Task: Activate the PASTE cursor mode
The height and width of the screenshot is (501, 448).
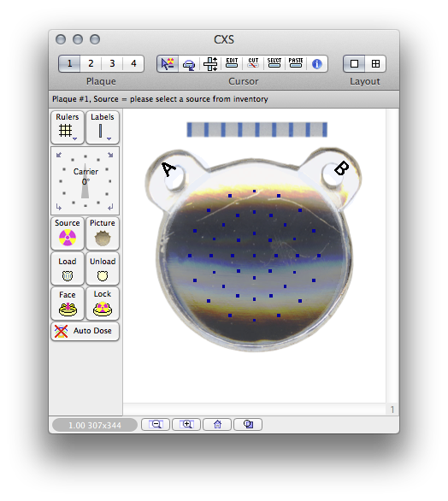Action: click(296, 63)
